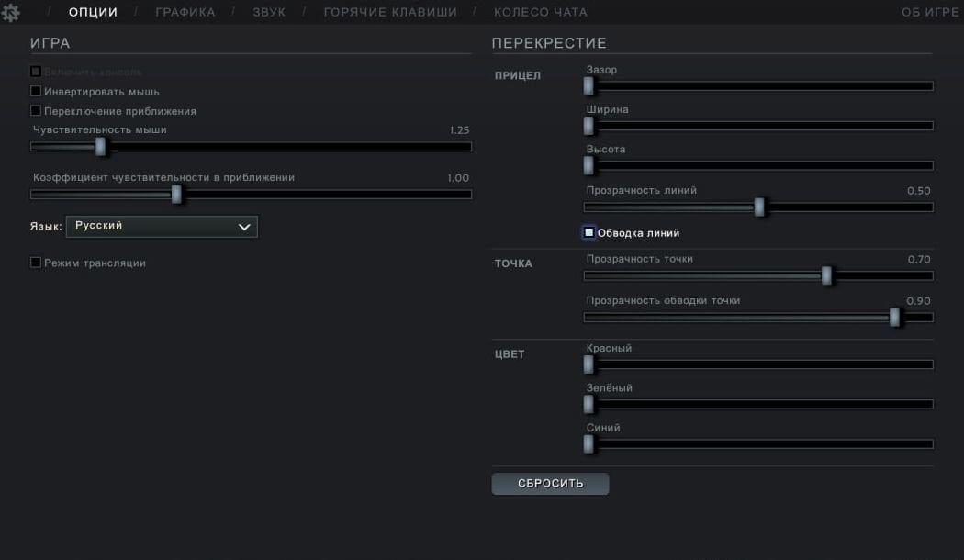
Task: Open the ОБ ИГРЕ section
Action: click(x=930, y=12)
